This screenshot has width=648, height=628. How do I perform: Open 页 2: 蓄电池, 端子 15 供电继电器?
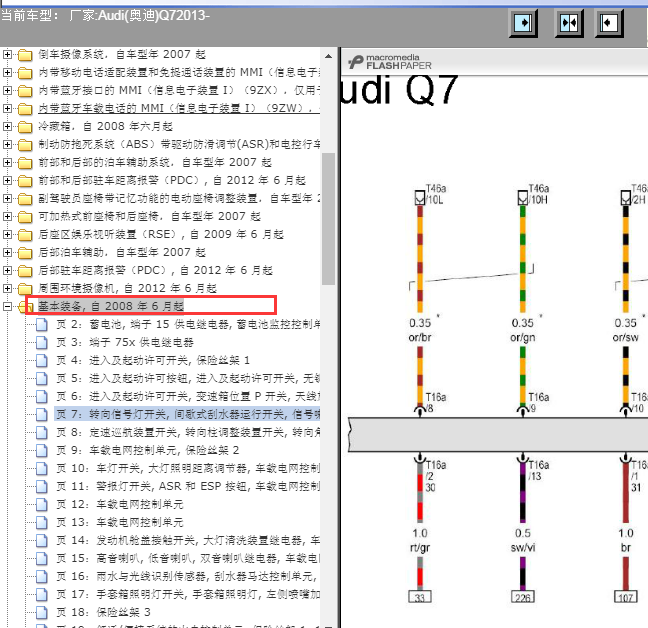[x=188, y=324]
